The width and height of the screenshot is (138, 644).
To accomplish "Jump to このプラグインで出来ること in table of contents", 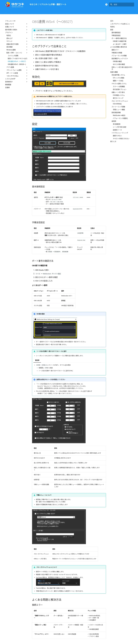I will pyautogui.click(x=120, y=24).
